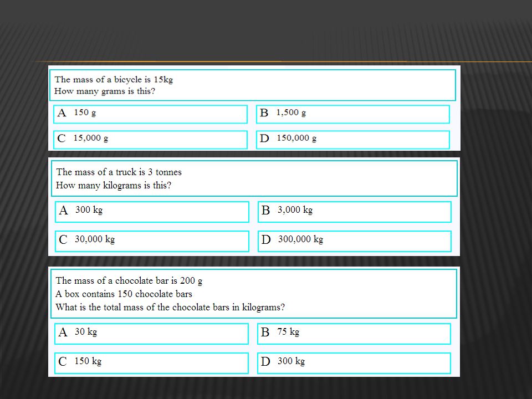Click 'The mass of a chocolate bar is 200 g'
532x399 pixels.
click(x=129, y=280)
